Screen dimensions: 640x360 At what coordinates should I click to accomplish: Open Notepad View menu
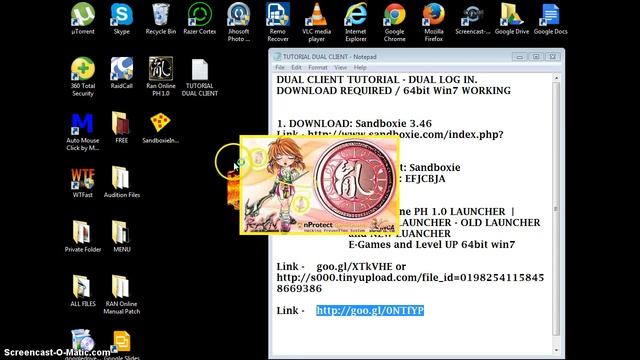tap(340, 68)
